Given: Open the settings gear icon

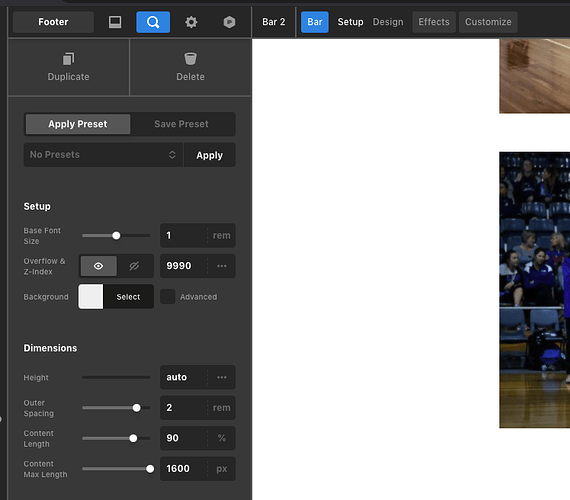Looking at the screenshot, I should pyautogui.click(x=191, y=22).
